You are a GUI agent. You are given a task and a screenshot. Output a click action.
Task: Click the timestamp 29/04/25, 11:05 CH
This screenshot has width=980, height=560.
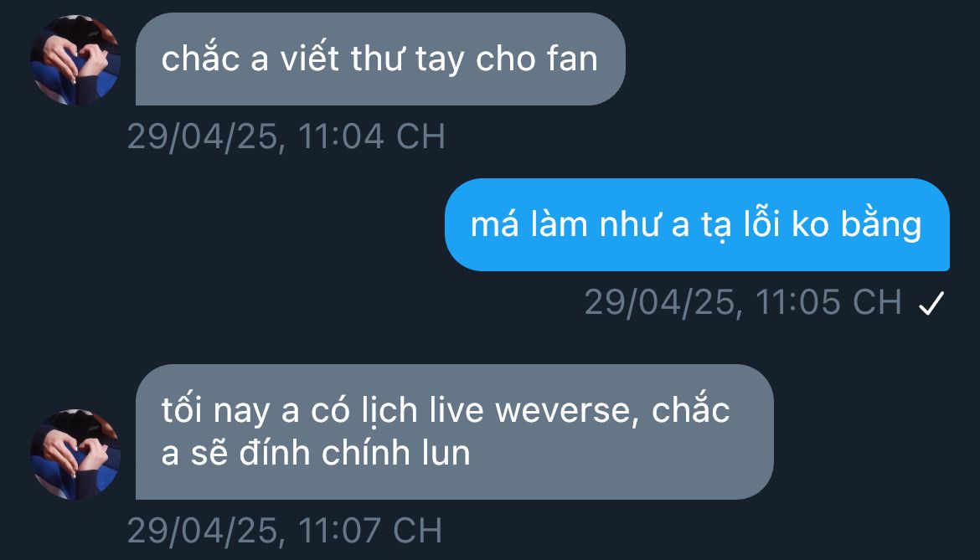pyautogui.click(x=743, y=303)
